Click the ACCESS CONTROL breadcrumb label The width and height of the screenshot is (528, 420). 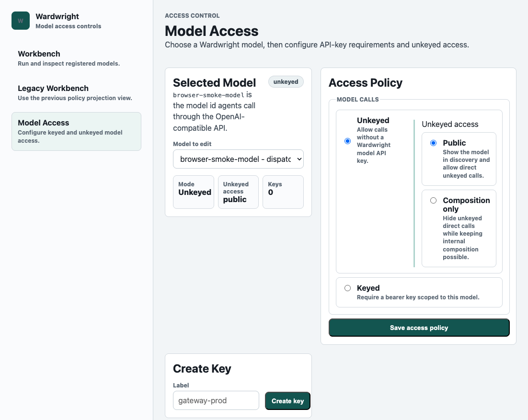(x=192, y=15)
